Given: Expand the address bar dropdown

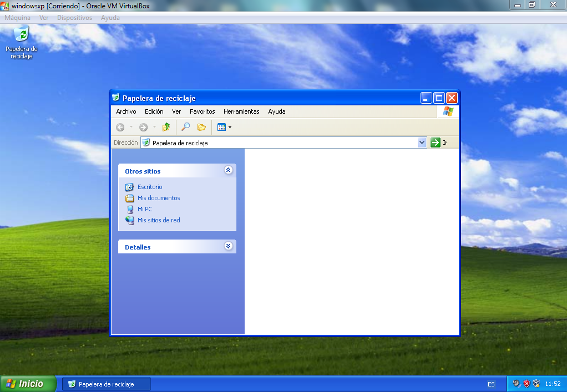Looking at the screenshot, I should (422, 142).
